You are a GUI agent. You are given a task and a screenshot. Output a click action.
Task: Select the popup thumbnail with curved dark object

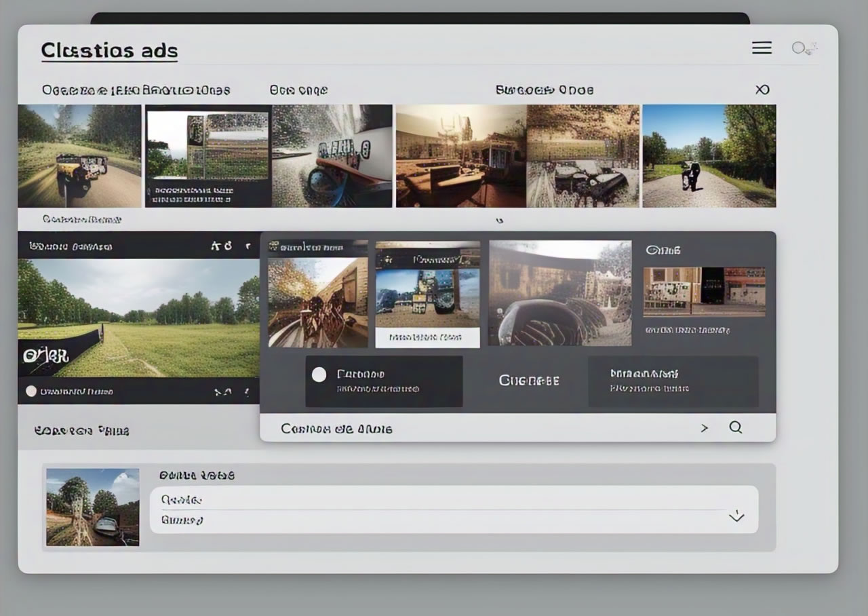560,292
